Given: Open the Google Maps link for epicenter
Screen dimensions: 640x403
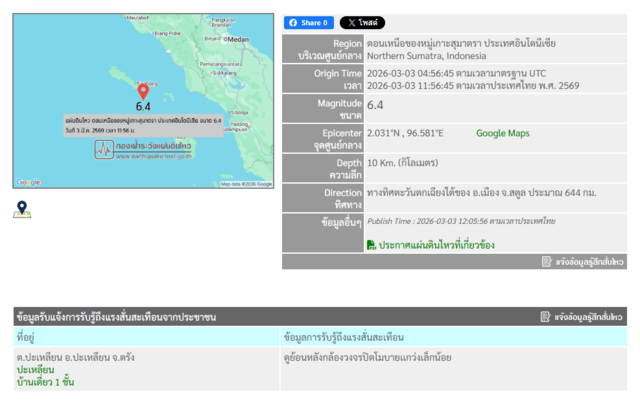Looking at the screenshot, I should (502, 133).
